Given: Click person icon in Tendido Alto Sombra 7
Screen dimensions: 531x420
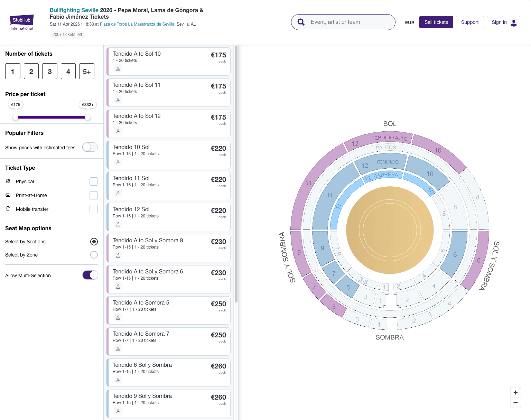Looking at the screenshot, I should pos(118,349).
